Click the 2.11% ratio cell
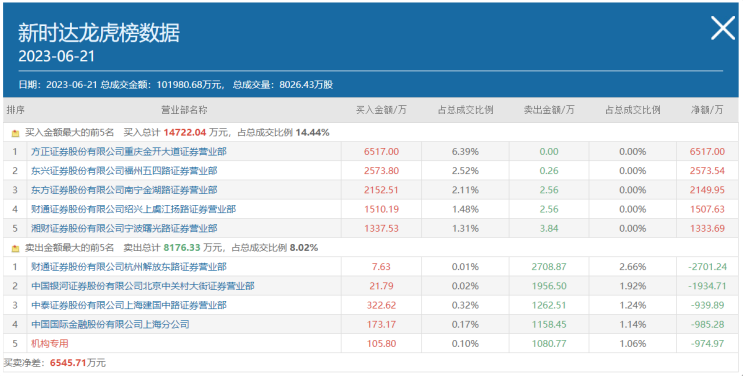Screen dimensions: 744x377 pos(465,190)
